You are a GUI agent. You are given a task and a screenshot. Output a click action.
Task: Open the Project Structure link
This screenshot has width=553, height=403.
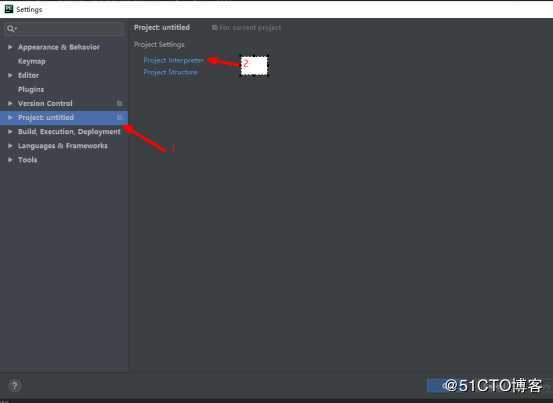click(170, 72)
